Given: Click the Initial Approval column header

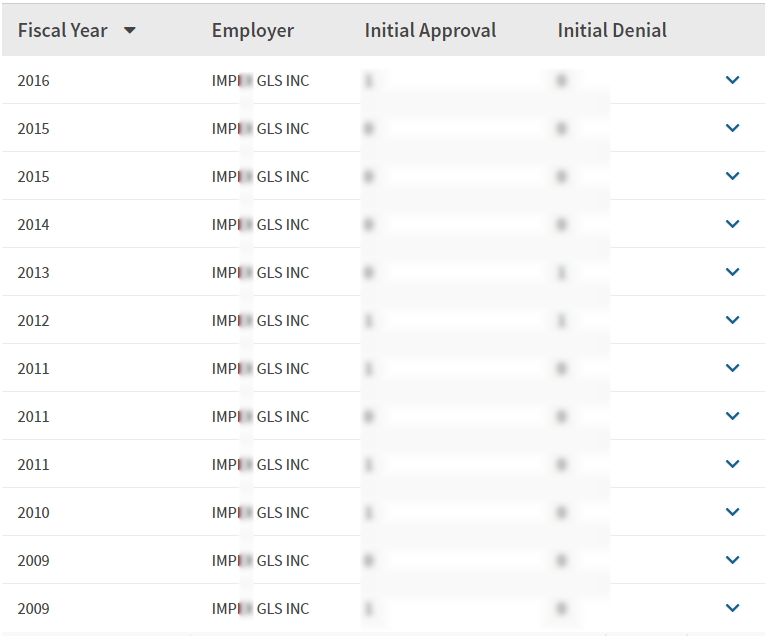Looking at the screenshot, I should [x=430, y=31].
